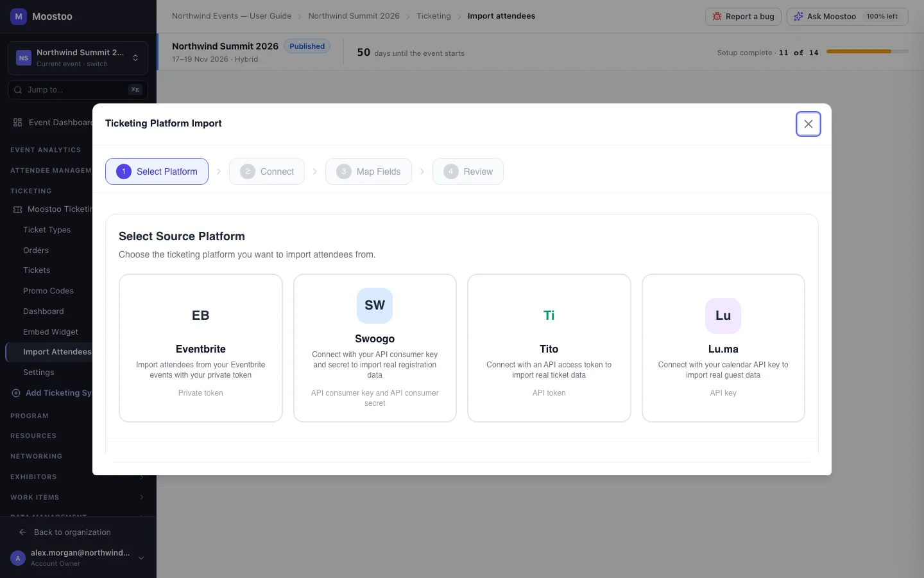Go to the Connect step

267,171
